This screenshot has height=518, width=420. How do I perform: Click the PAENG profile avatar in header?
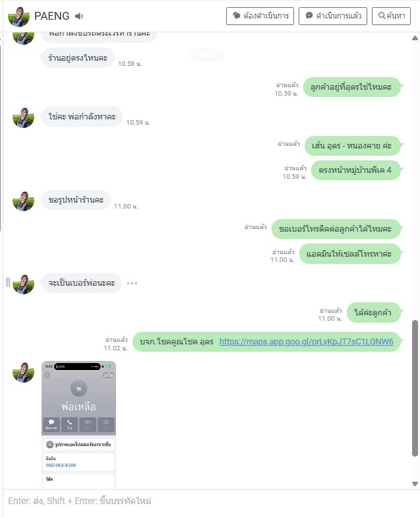point(18,16)
